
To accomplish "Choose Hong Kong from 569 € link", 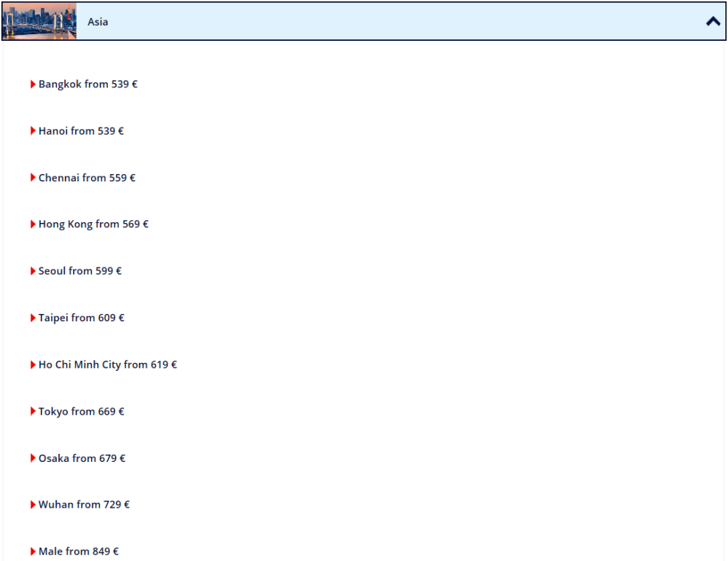I will pyautogui.click(x=93, y=224).
